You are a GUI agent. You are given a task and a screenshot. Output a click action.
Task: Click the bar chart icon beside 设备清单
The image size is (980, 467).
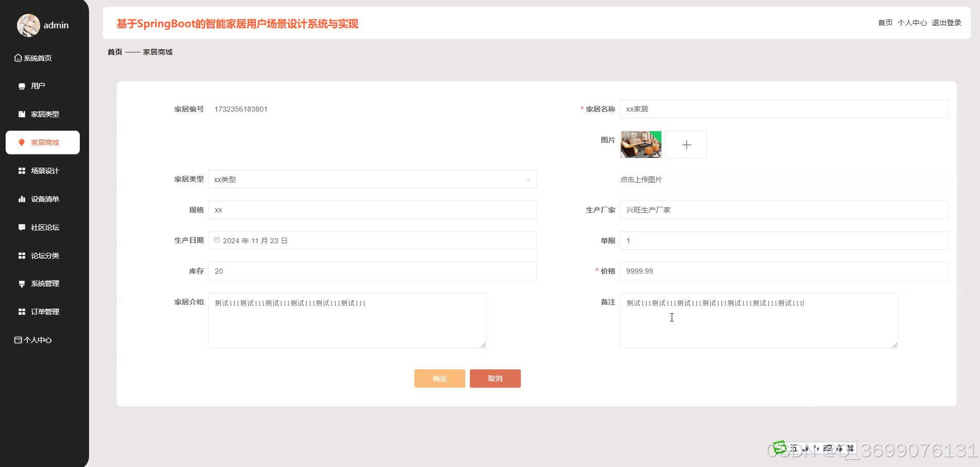pyautogui.click(x=22, y=199)
